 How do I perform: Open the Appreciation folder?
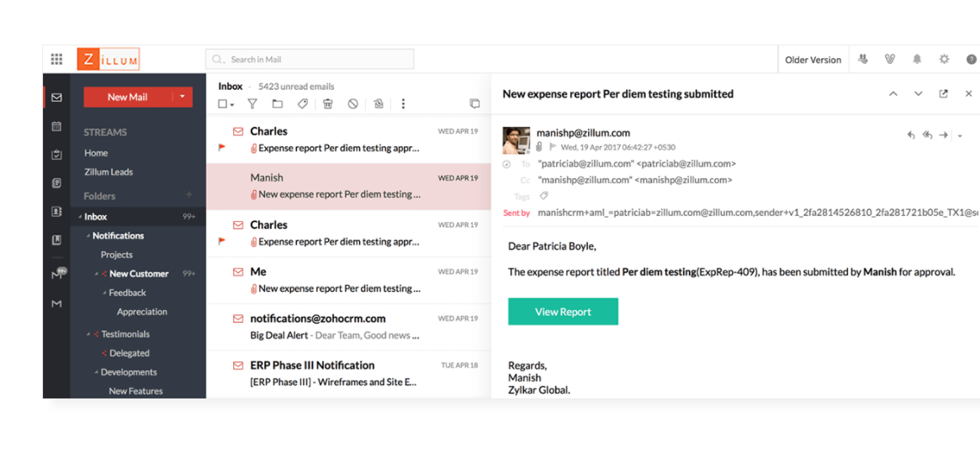point(142,312)
